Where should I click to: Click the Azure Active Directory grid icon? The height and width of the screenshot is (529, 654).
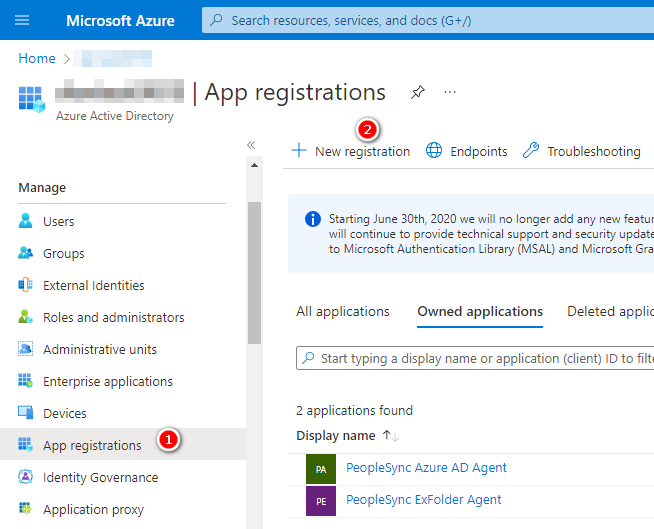tap(32, 99)
